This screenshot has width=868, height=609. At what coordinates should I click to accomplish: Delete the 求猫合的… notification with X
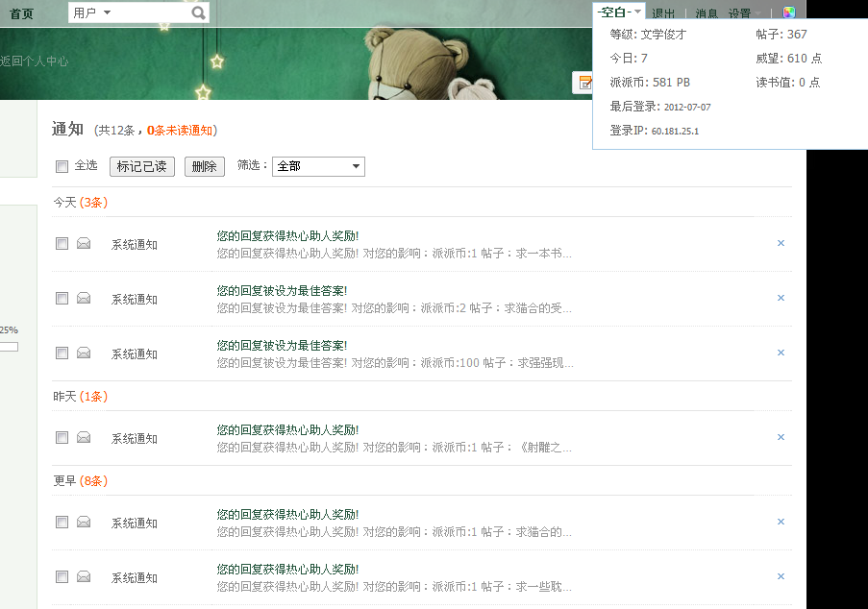[x=781, y=522]
